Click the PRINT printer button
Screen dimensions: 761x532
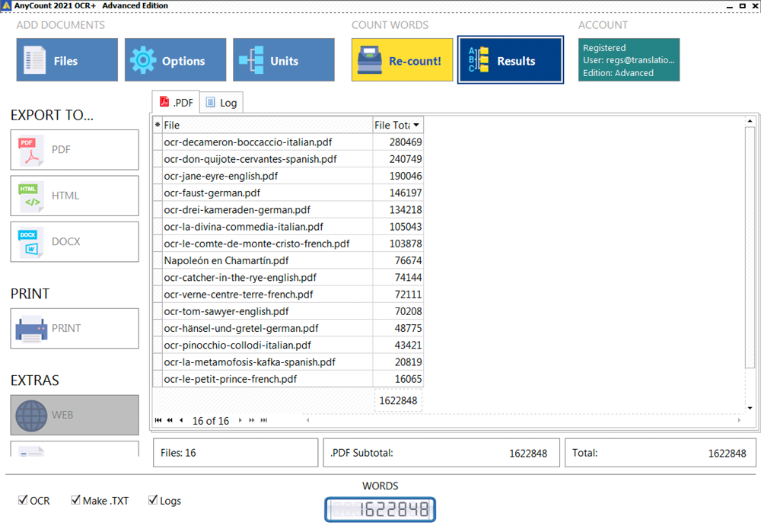point(75,328)
